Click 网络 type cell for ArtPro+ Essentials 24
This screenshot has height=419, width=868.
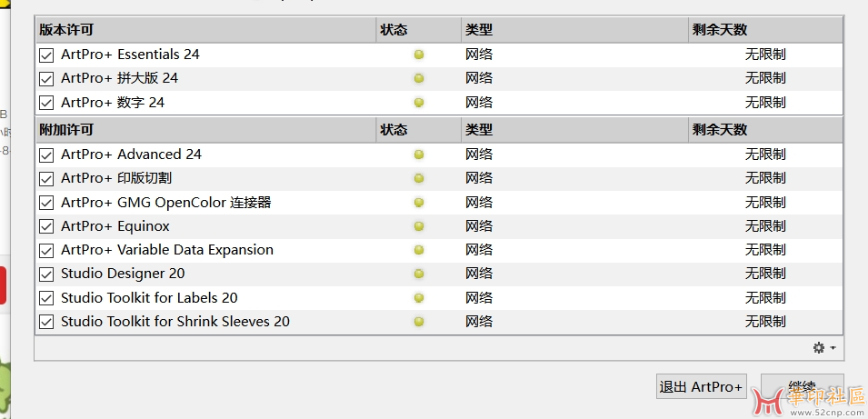479,55
